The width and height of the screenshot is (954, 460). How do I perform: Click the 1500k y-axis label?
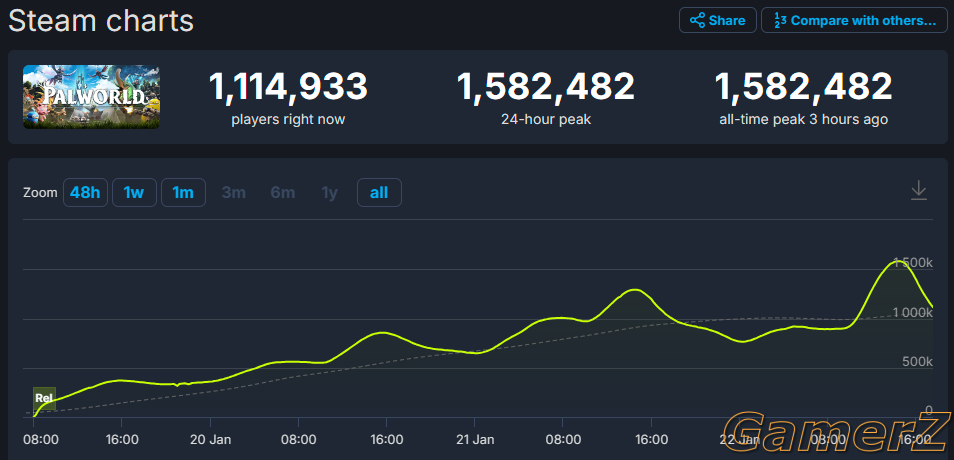pyautogui.click(x=914, y=263)
